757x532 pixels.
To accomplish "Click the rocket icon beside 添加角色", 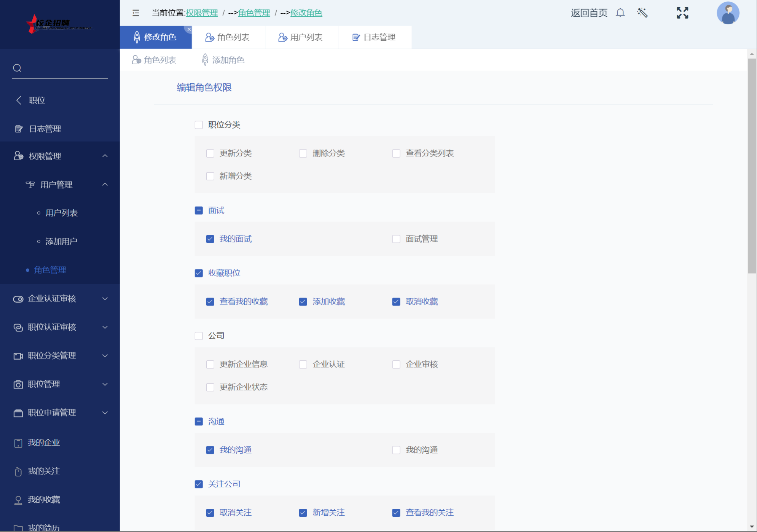I will (x=205, y=60).
